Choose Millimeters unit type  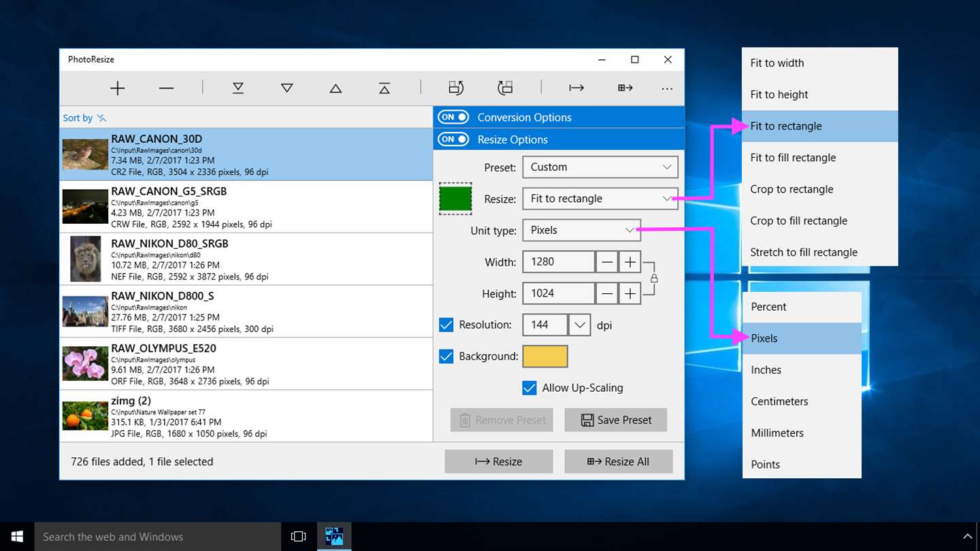(x=802, y=433)
